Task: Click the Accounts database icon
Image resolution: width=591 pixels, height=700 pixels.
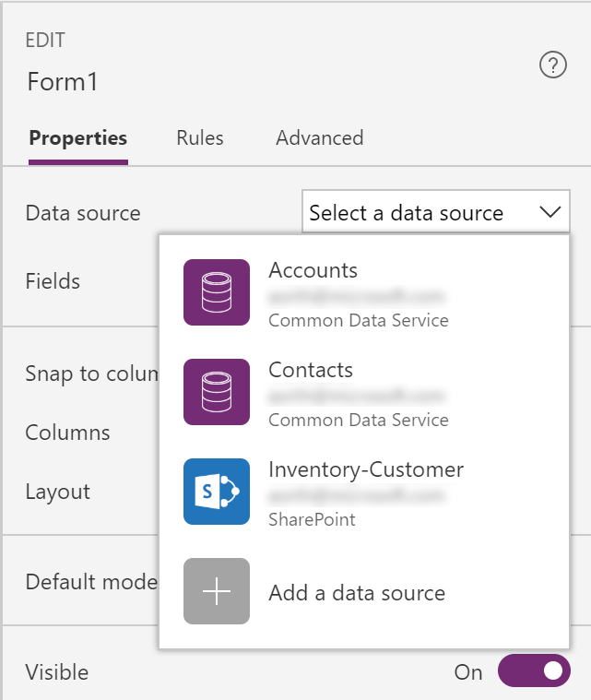Action: (x=217, y=292)
